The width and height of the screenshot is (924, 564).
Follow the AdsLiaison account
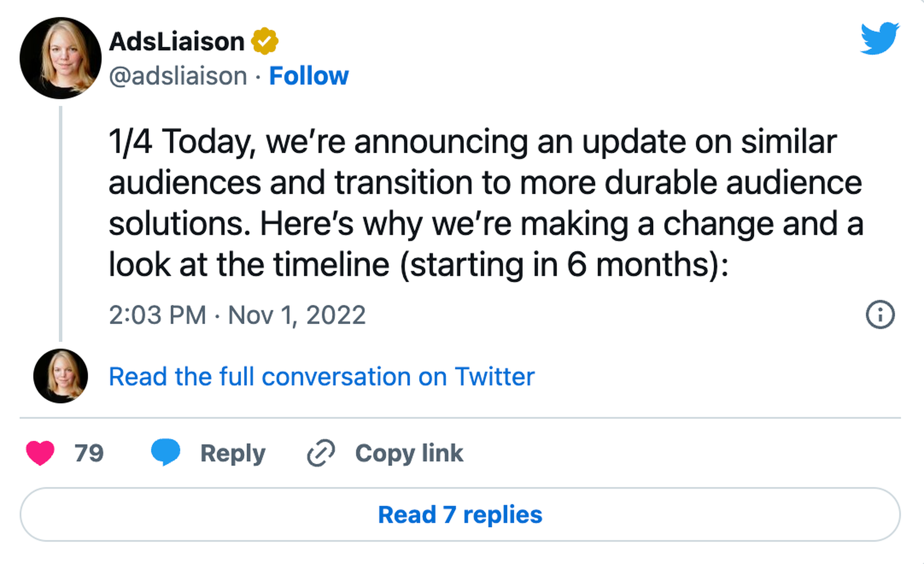pyautogui.click(x=308, y=76)
